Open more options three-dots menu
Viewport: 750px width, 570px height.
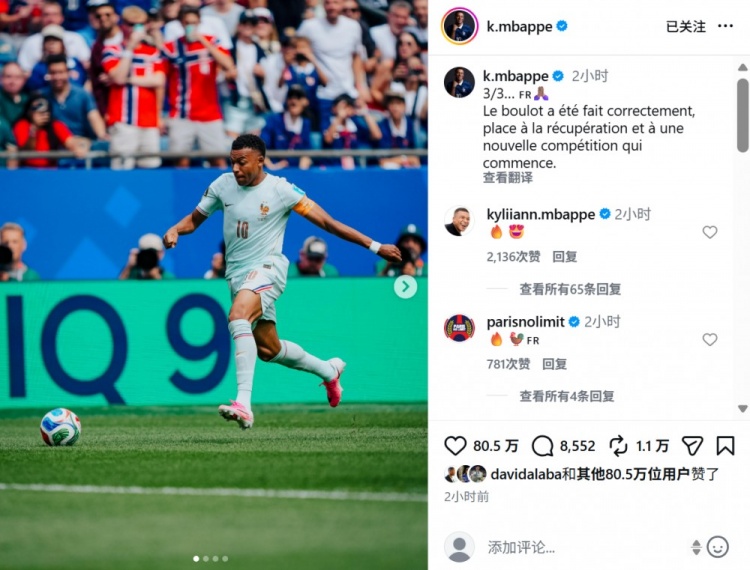click(x=725, y=26)
